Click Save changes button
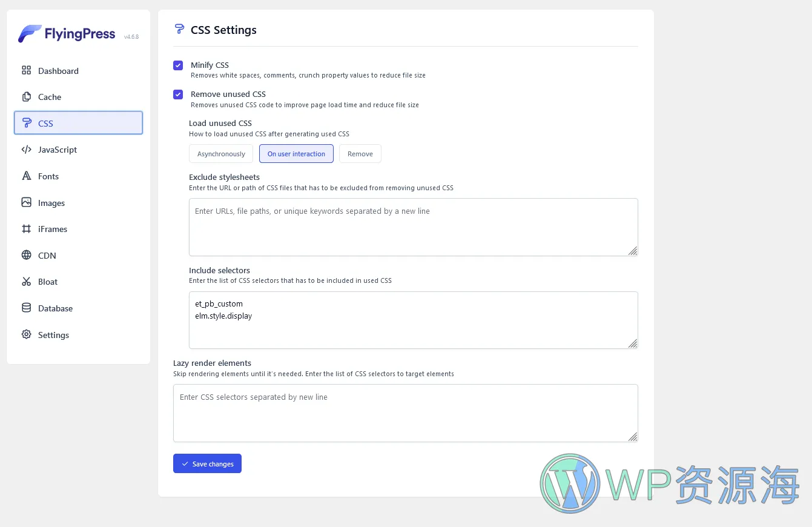Image resolution: width=812 pixels, height=527 pixels. pos(207,463)
